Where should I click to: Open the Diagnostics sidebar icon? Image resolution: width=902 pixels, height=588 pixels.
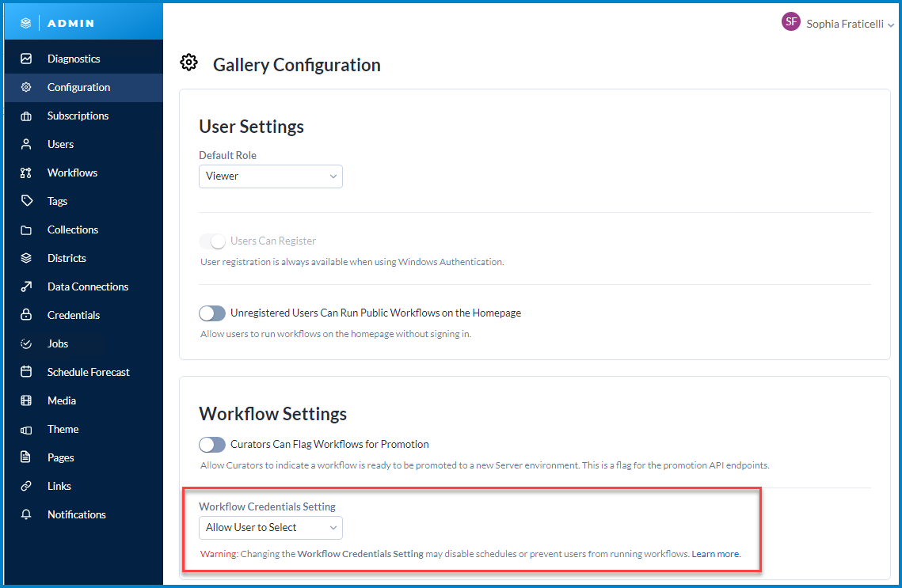click(x=27, y=59)
